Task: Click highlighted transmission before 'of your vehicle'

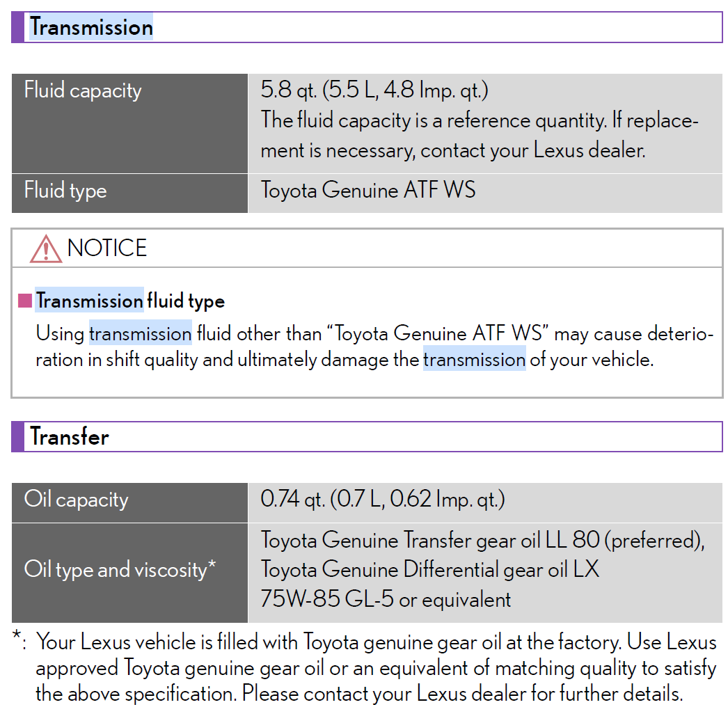Action: tap(474, 360)
